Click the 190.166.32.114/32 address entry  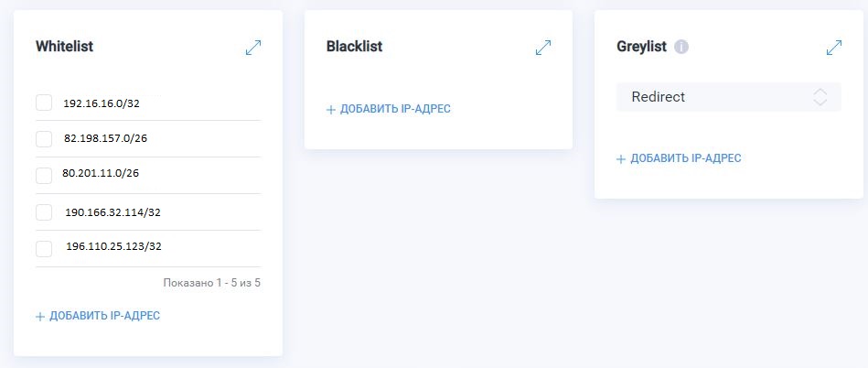(113, 212)
